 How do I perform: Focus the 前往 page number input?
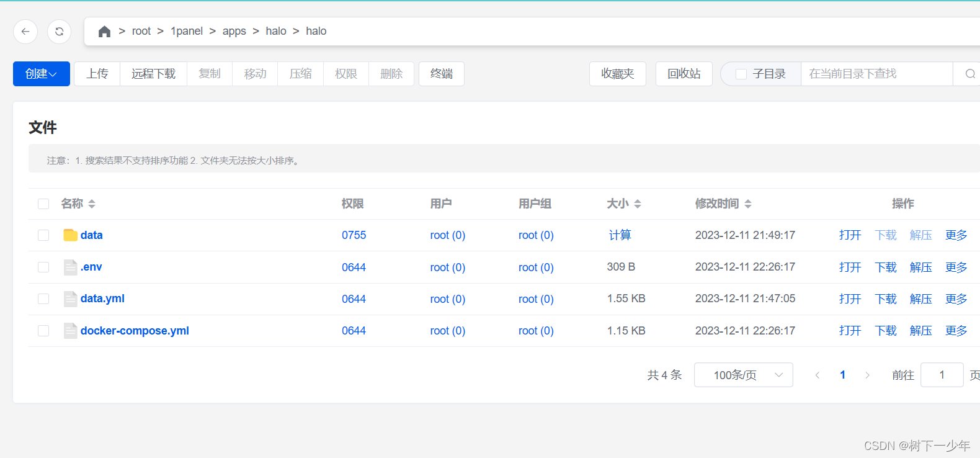pyautogui.click(x=942, y=375)
